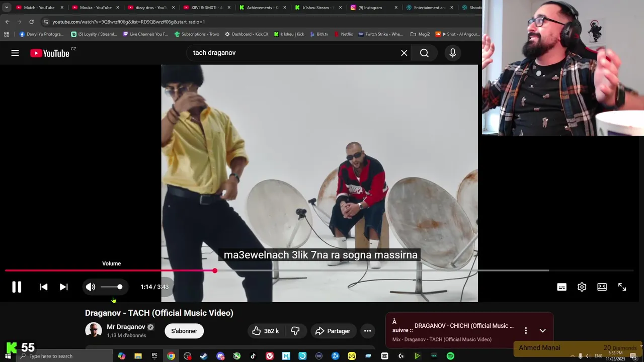Screen dimensions: 644x362
Task: Open the Bith.tv bookmark
Action: 319,34
